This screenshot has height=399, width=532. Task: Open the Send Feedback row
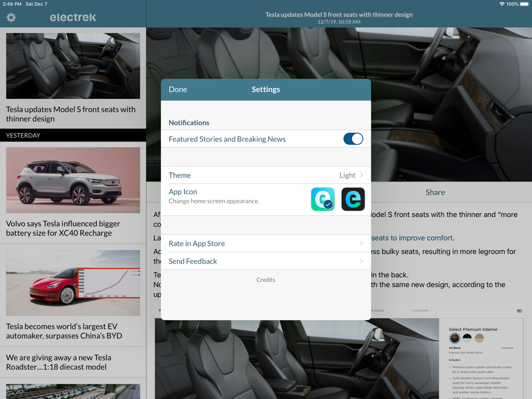click(x=266, y=261)
